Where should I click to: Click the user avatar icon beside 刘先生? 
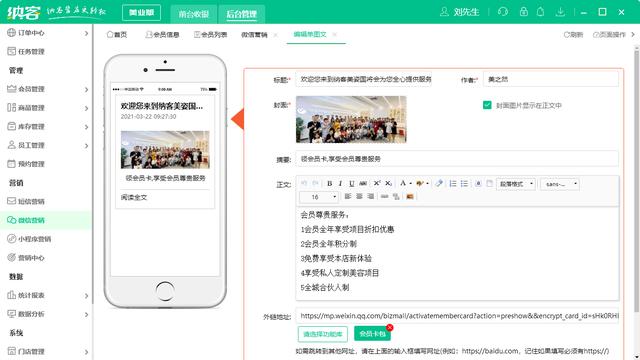[x=444, y=12]
